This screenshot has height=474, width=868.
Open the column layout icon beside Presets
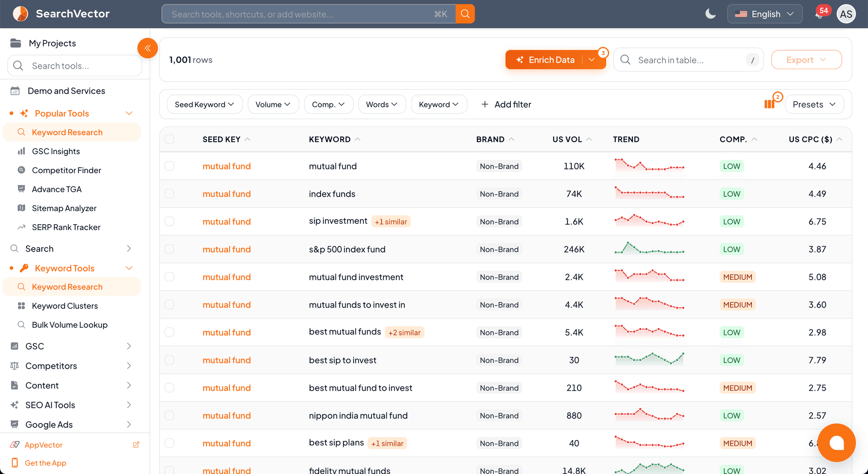tap(769, 104)
